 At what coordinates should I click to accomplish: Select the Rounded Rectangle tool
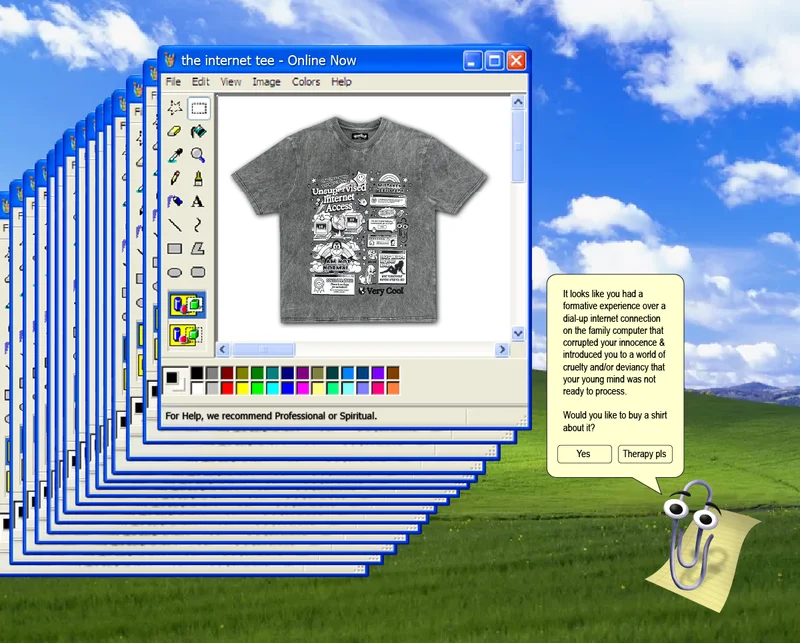point(198,272)
